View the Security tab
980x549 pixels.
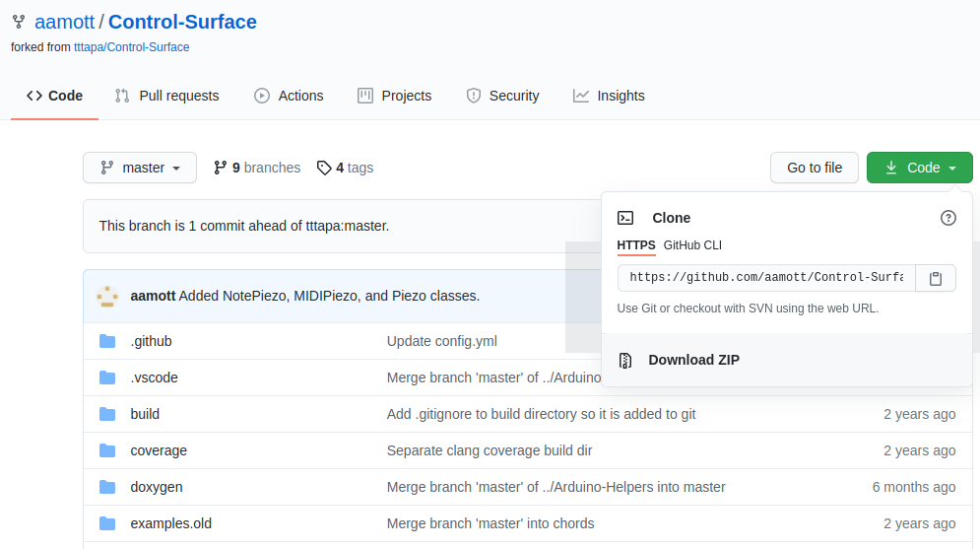point(502,96)
